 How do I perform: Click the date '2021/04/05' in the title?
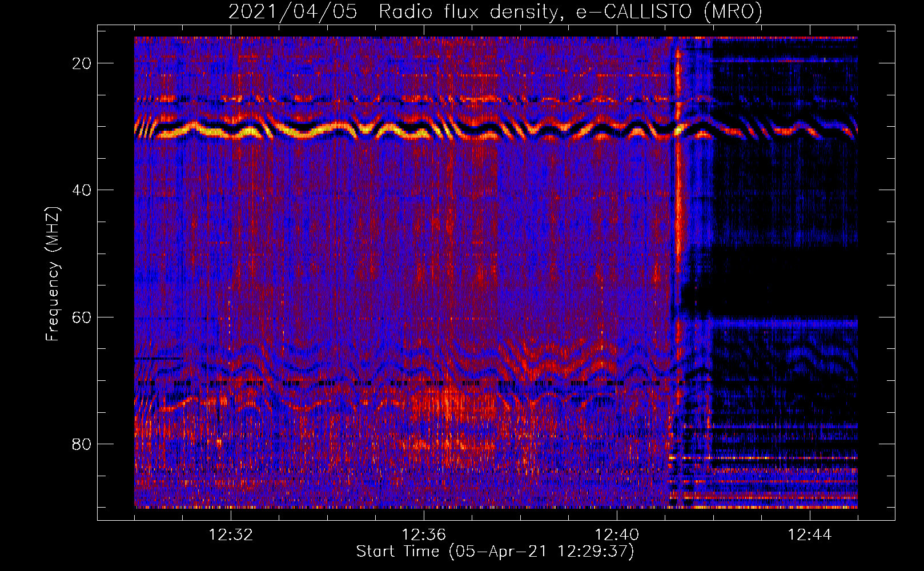293,12
